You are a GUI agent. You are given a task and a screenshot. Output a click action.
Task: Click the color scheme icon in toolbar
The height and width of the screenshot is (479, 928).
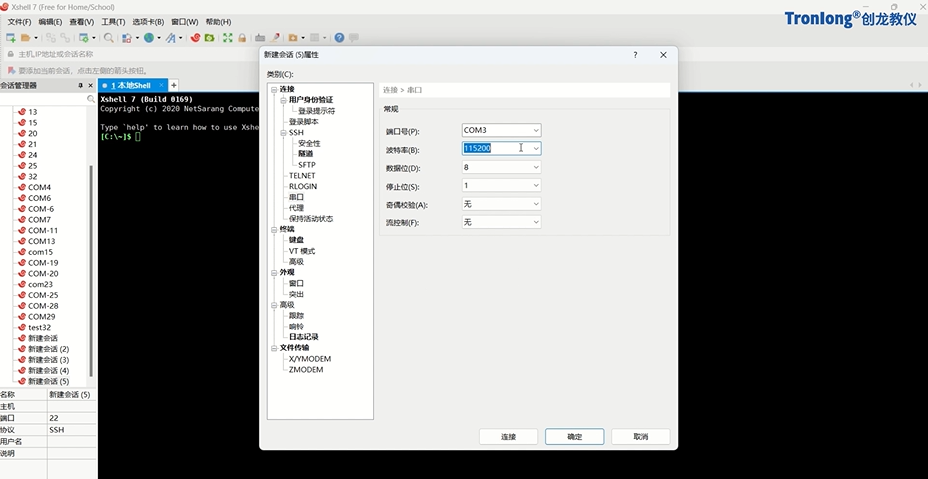click(127, 38)
